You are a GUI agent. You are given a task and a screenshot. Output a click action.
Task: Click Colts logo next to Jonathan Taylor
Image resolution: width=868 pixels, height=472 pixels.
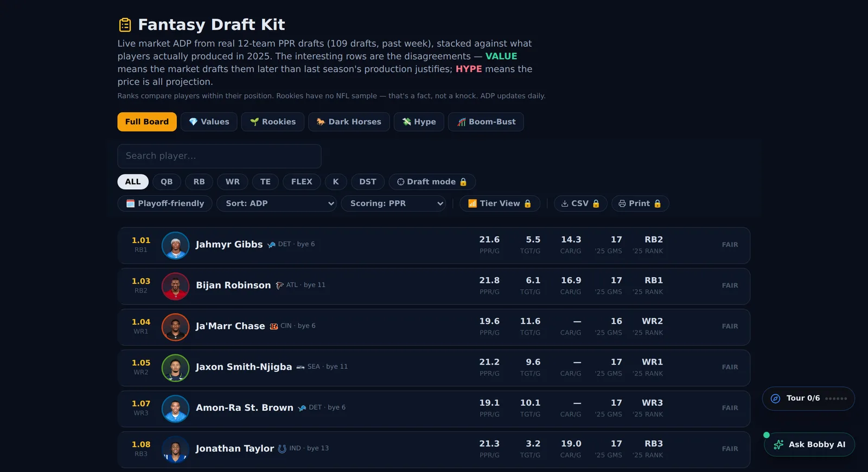tap(282, 449)
